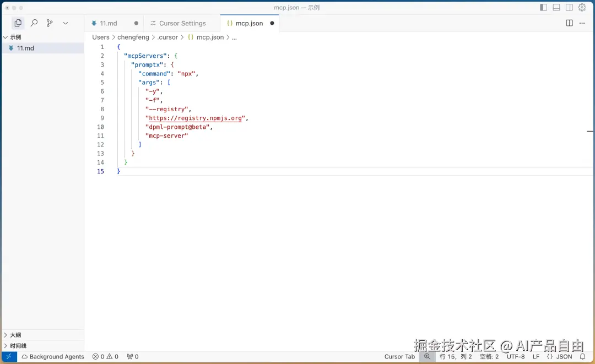Click the "--registry" argument text
The image size is (595, 364).
(x=166, y=109)
